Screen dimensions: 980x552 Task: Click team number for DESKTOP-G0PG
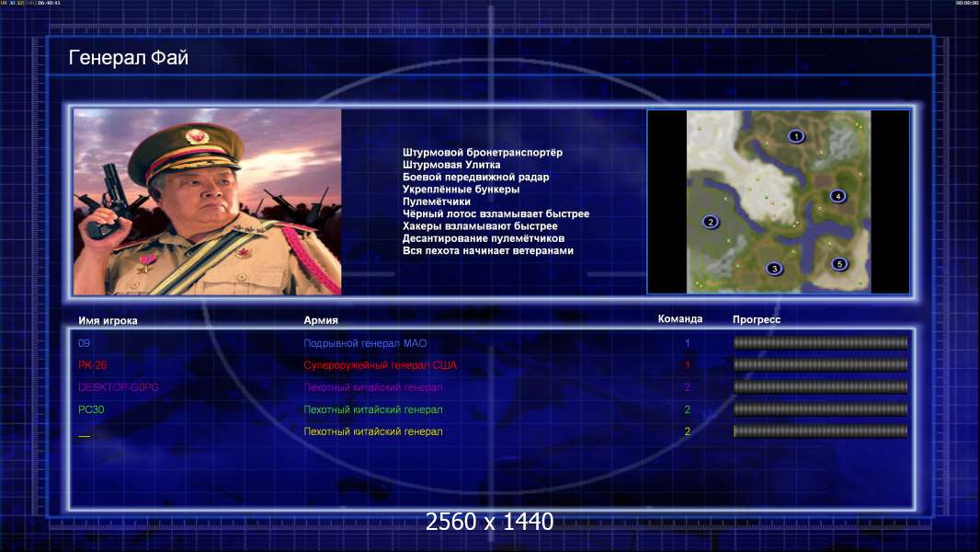point(687,387)
